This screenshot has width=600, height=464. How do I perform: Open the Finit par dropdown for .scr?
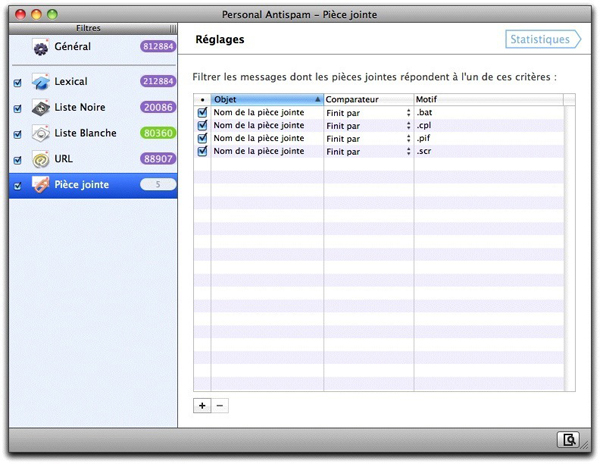pos(368,151)
